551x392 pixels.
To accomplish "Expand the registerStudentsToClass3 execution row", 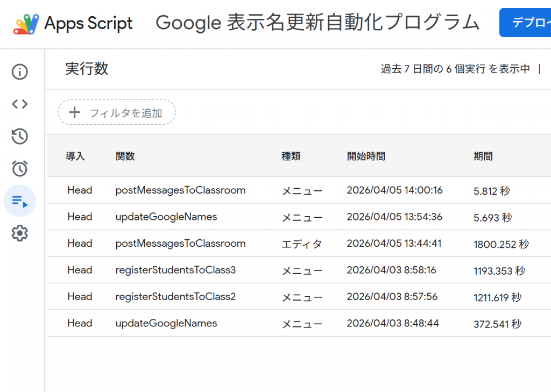I will click(x=175, y=270).
